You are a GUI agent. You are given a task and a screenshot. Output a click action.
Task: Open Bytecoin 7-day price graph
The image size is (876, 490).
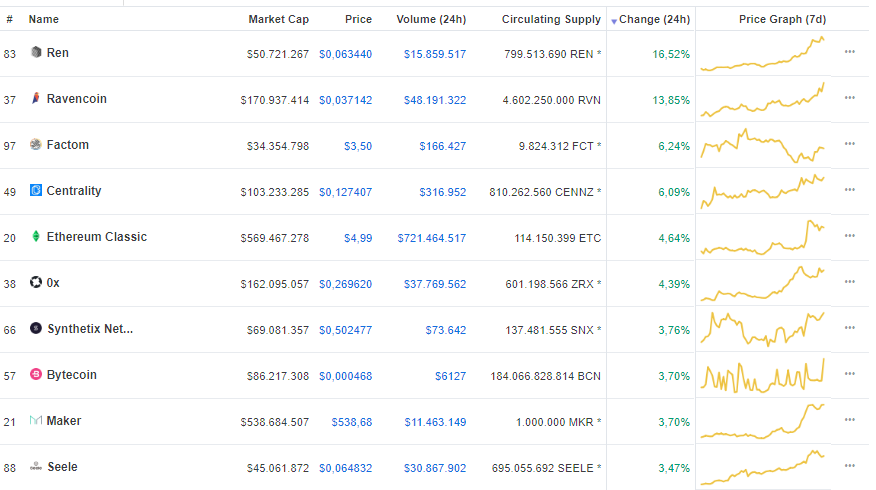[x=763, y=375]
